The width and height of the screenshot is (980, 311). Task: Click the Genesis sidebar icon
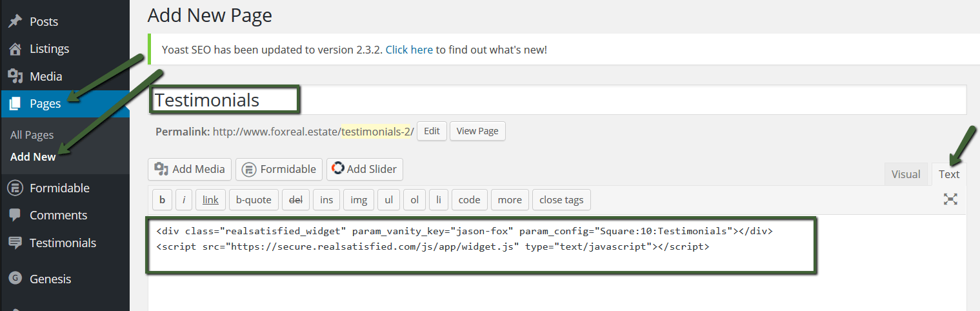click(x=15, y=279)
